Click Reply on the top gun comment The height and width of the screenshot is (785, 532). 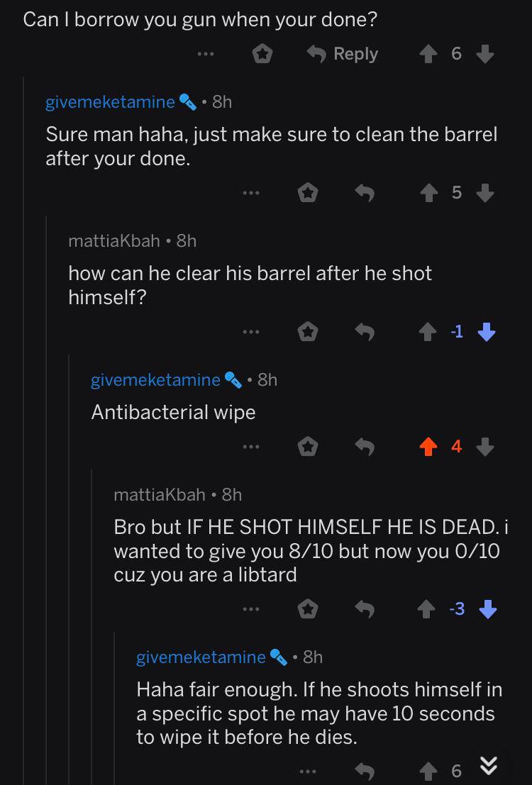point(342,54)
